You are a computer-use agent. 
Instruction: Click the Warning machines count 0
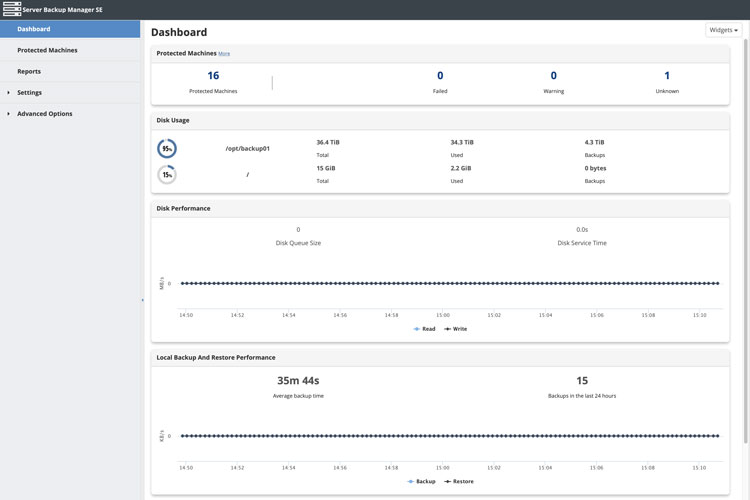point(553,76)
